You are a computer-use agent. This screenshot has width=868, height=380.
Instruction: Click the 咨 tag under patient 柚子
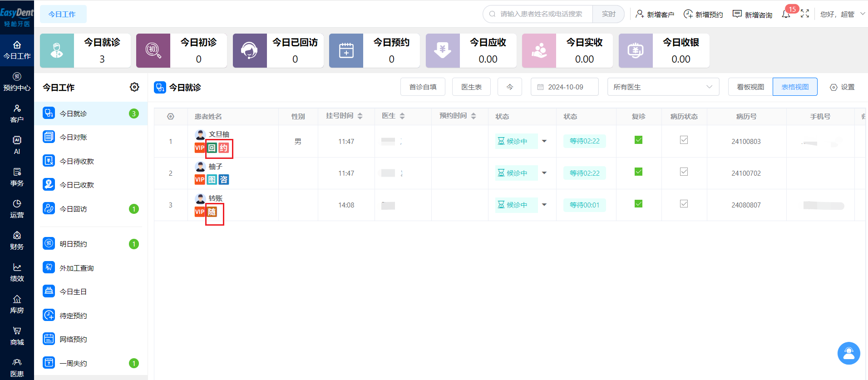click(224, 180)
